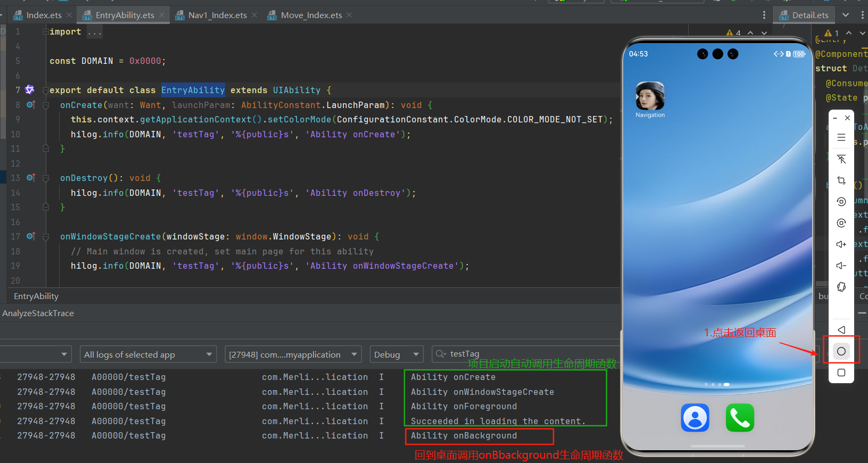Viewport: 868px width, 463px height.
Task: Click the ability gutter icon on line 7
Action: pos(30,90)
